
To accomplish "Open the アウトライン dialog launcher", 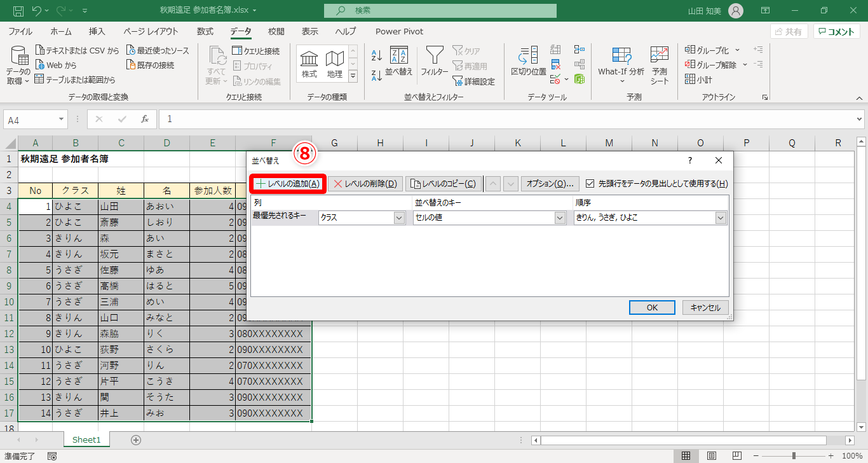I will (765, 97).
